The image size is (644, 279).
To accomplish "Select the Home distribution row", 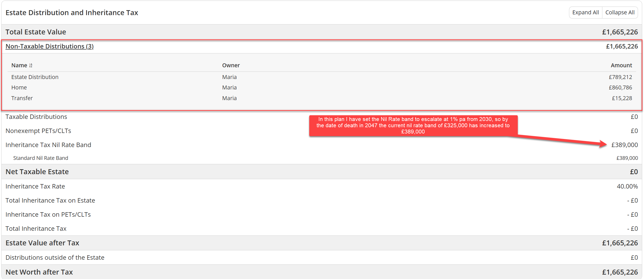I will (x=19, y=88).
